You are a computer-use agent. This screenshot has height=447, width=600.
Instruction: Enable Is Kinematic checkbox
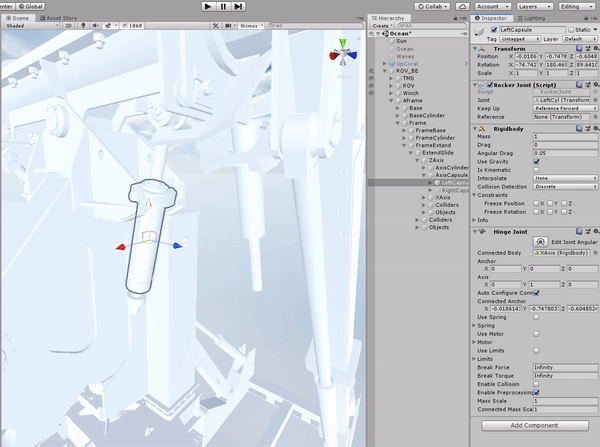tap(536, 170)
